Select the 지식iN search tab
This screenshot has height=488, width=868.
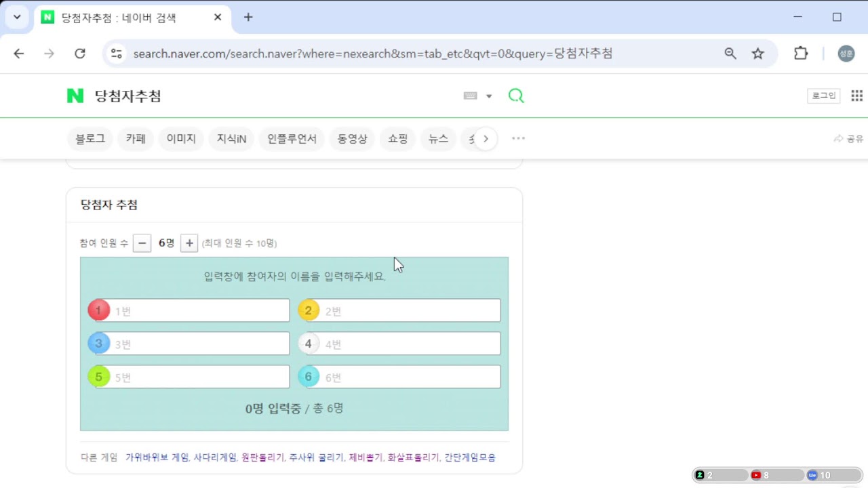click(x=231, y=139)
